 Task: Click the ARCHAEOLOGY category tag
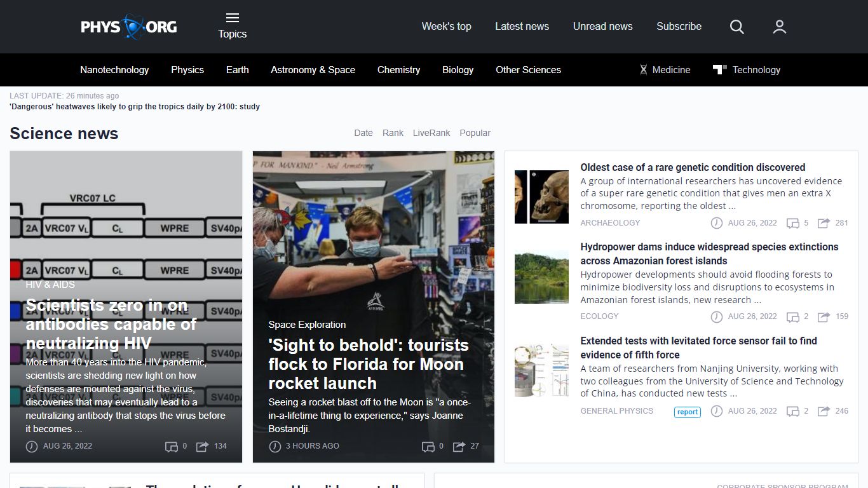pyautogui.click(x=610, y=223)
